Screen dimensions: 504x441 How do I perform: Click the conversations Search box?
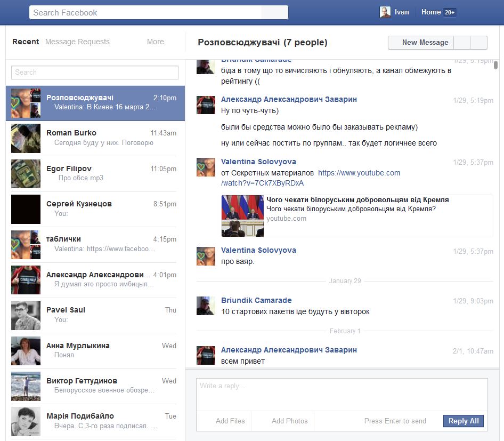click(x=95, y=73)
